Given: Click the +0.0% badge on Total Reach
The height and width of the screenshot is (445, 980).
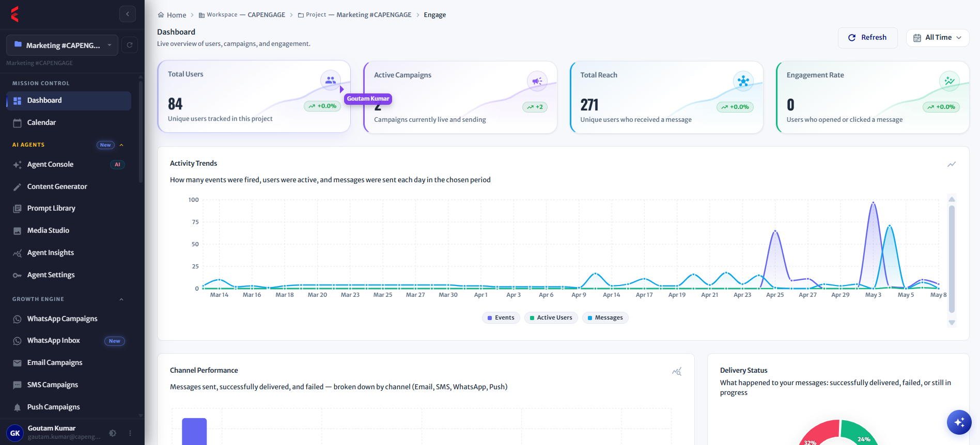Looking at the screenshot, I should click(735, 107).
